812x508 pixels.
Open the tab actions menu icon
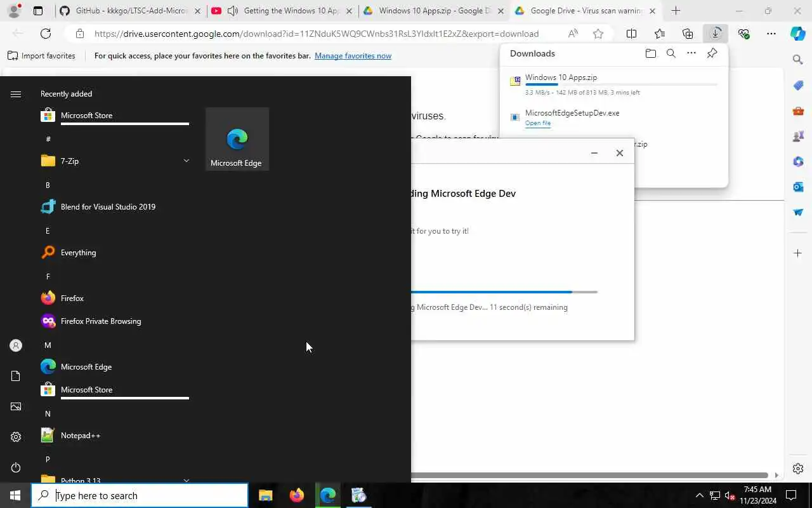38,11
